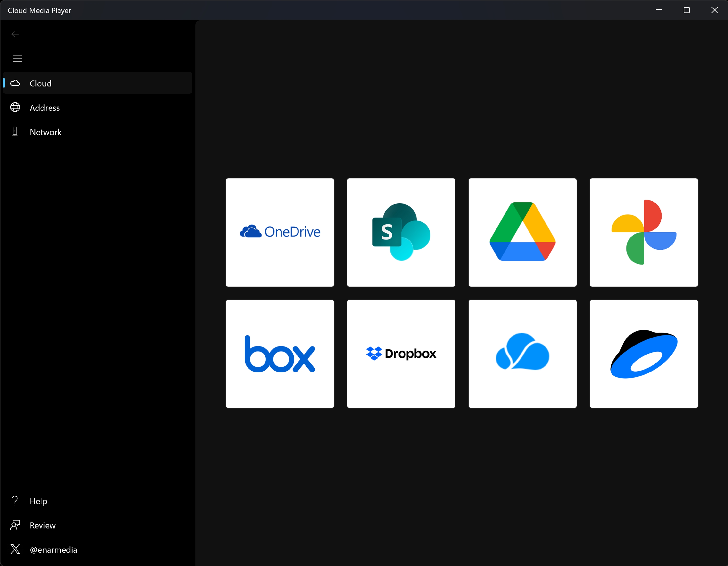
Task: Open the Help page
Action: [x=38, y=501]
